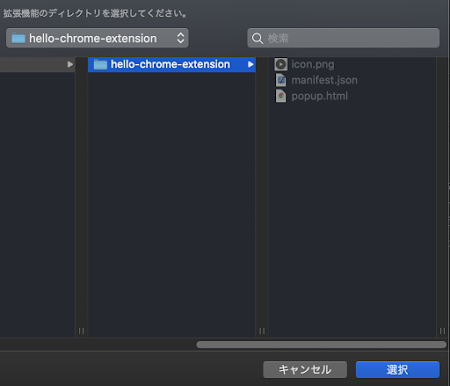The image size is (450, 386).
Task: Click the icon.png file icon
Action: [x=281, y=64]
